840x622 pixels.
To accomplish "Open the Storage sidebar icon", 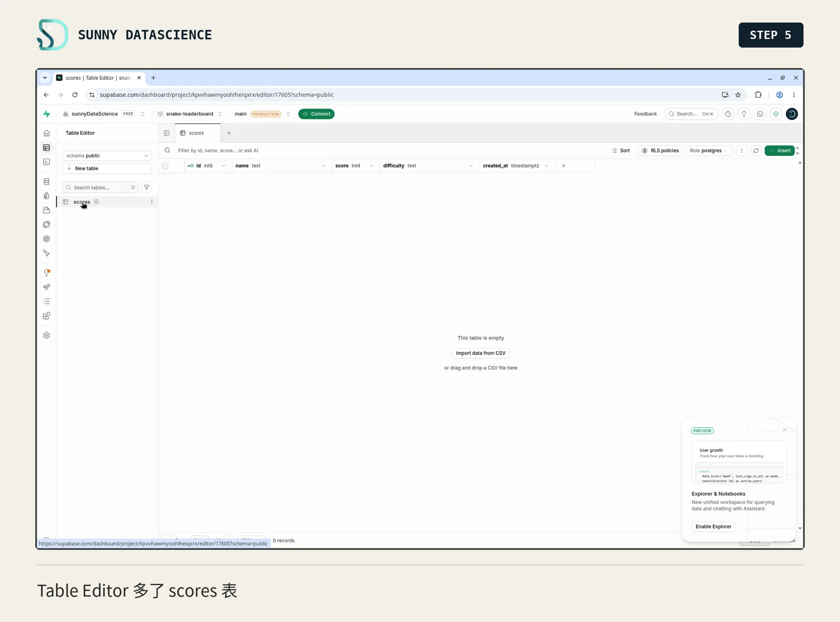I will point(46,210).
